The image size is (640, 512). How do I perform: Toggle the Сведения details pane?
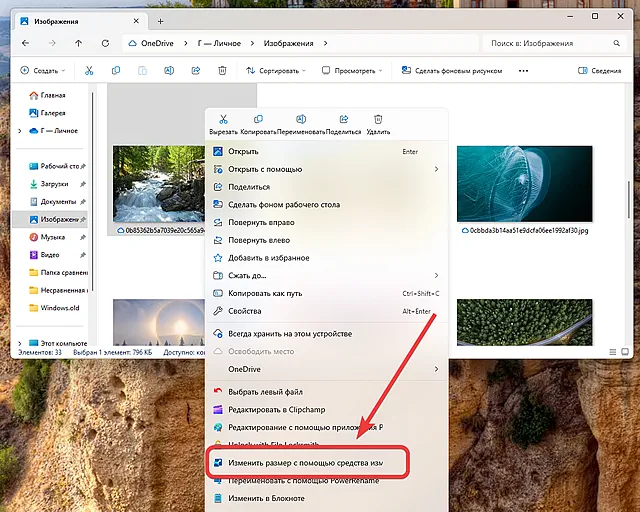tap(600, 71)
